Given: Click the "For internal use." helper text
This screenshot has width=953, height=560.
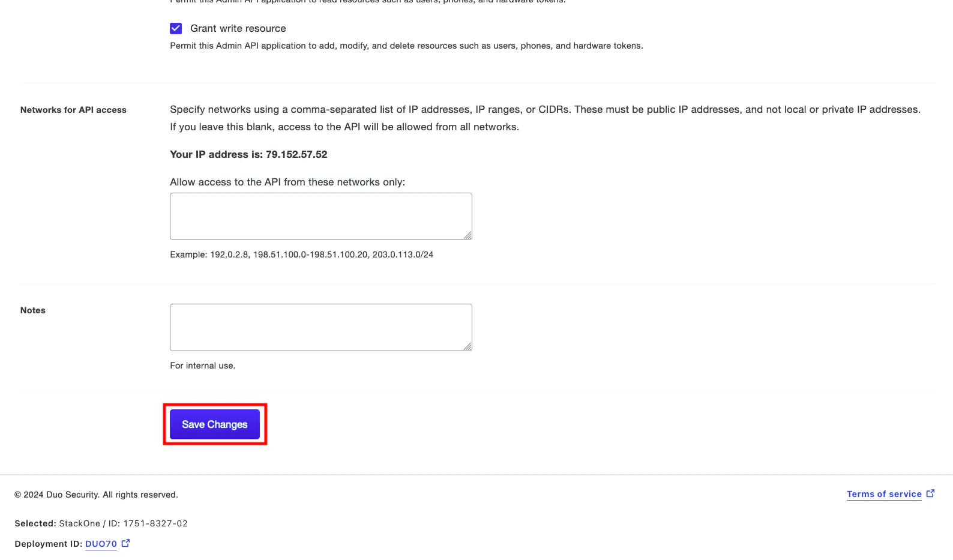Looking at the screenshot, I should tap(203, 366).
